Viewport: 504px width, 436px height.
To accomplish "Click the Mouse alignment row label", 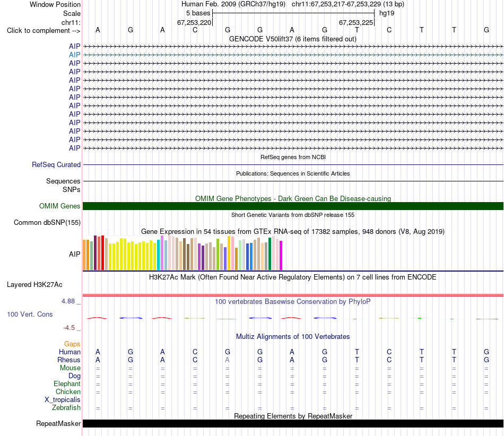I will pyautogui.click(x=70, y=368).
